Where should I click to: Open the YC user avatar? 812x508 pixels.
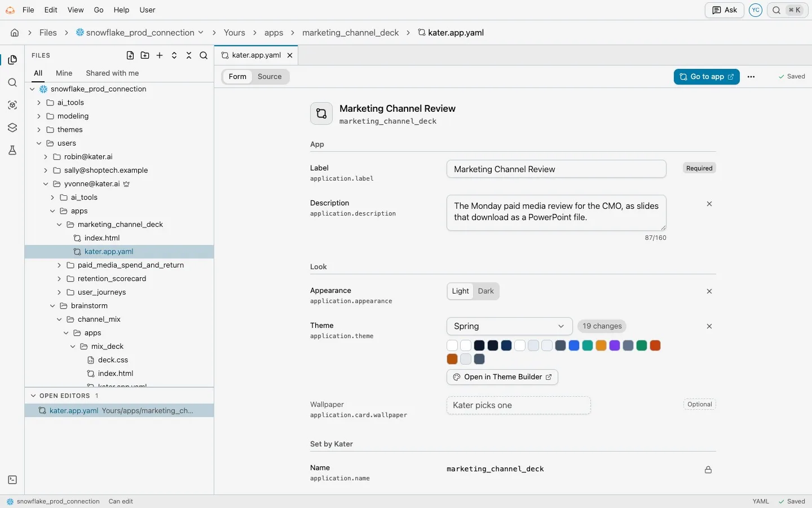(x=756, y=10)
